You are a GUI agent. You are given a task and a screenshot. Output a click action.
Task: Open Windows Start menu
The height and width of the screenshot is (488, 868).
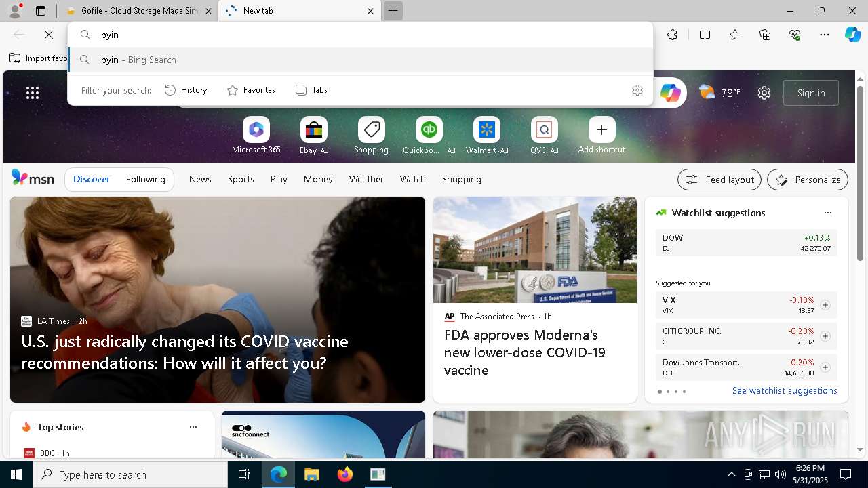16,474
